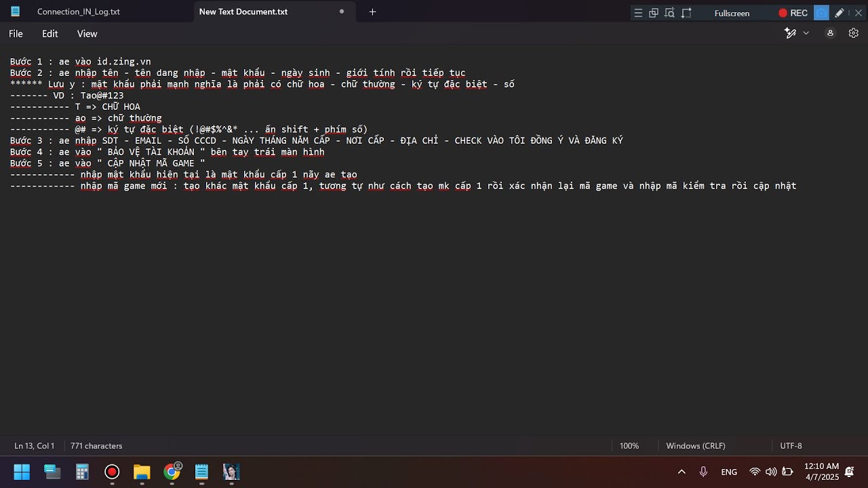
Task: Close the recorder toolbar with X
Action: click(x=858, y=13)
